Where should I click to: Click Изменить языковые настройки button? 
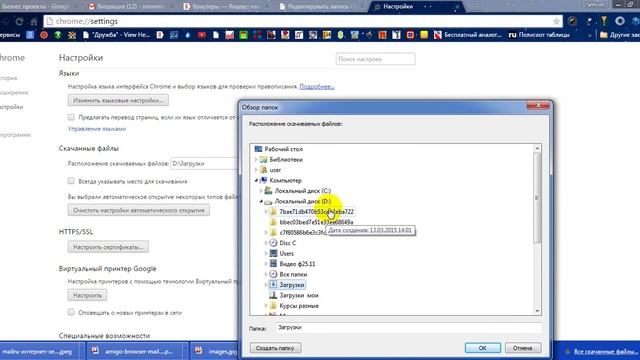tap(118, 100)
